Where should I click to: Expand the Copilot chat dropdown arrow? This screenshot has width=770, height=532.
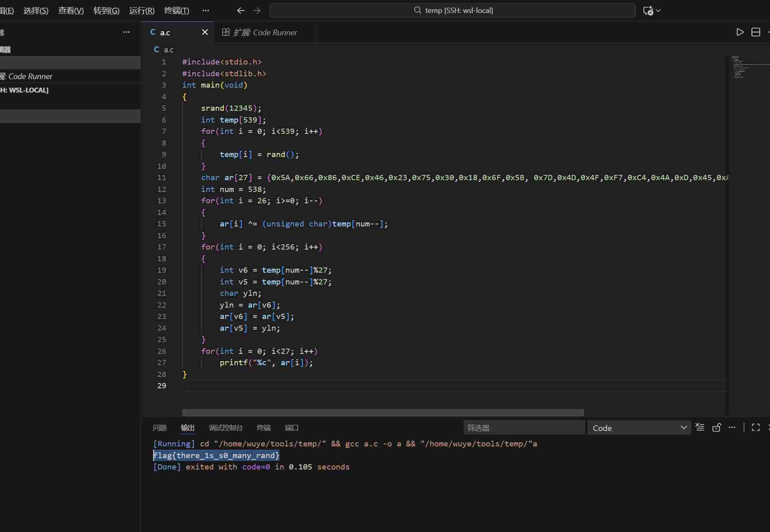tap(658, 11)
